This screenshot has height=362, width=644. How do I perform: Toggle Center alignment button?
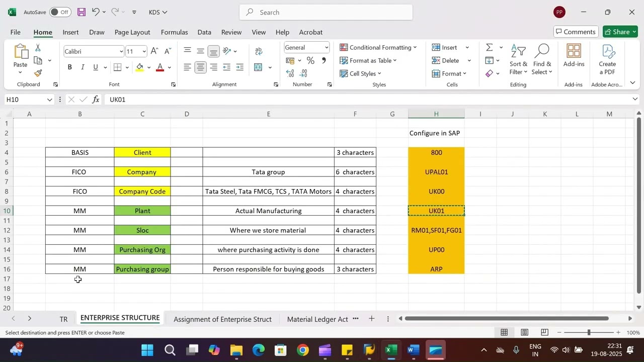click(200, 67)
